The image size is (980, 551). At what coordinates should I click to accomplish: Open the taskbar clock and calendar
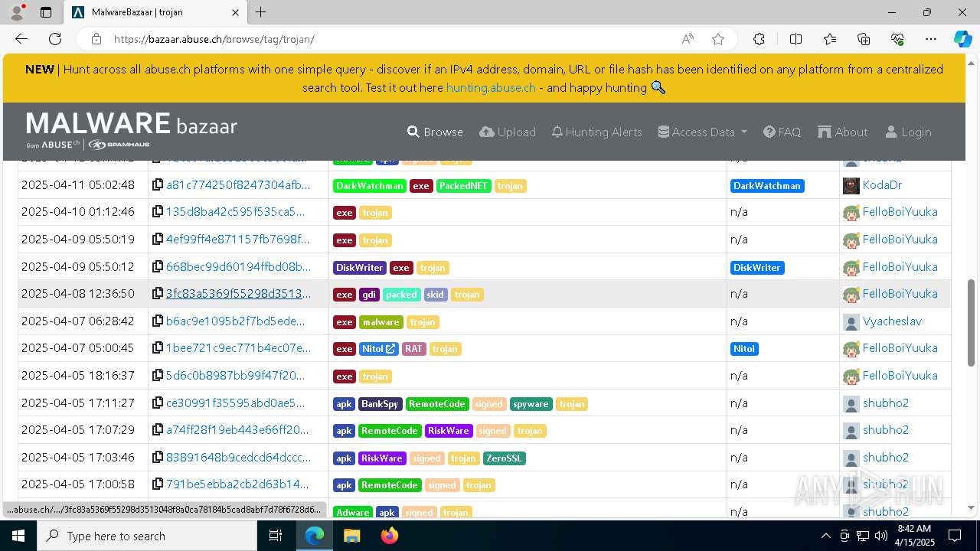pyautogui.click(x=914, y=536)
